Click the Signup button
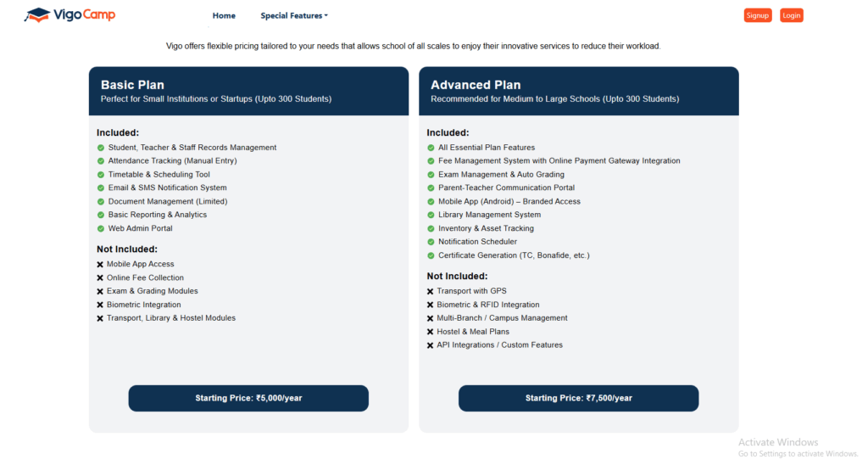Image resolution: width=868 pixels, height=465 pixels. coord(757,15)
